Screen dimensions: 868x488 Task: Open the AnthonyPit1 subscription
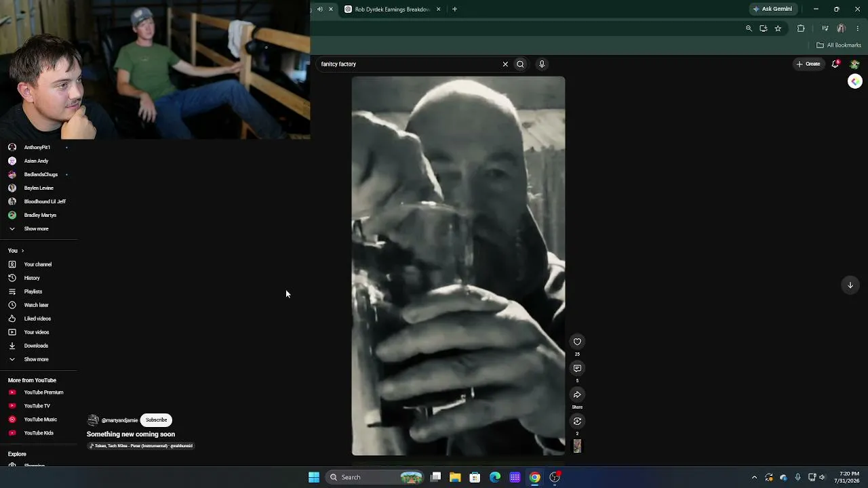pos(39,147)
